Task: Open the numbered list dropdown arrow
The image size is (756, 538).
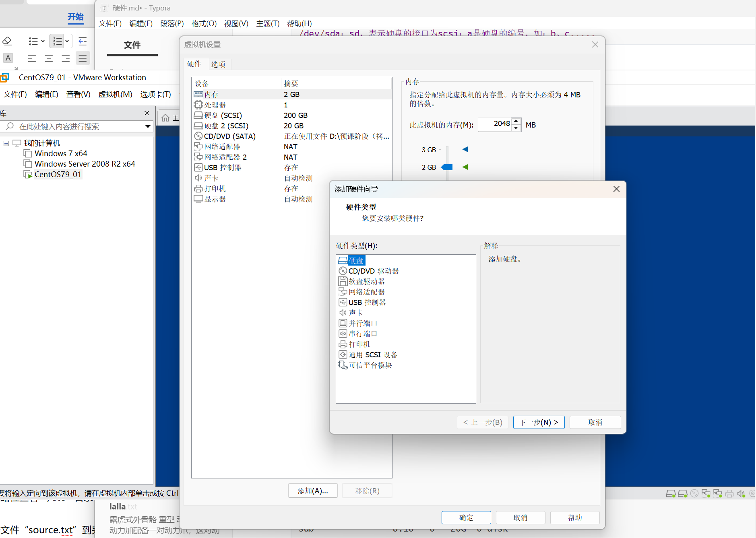Action: click(67, 41)
